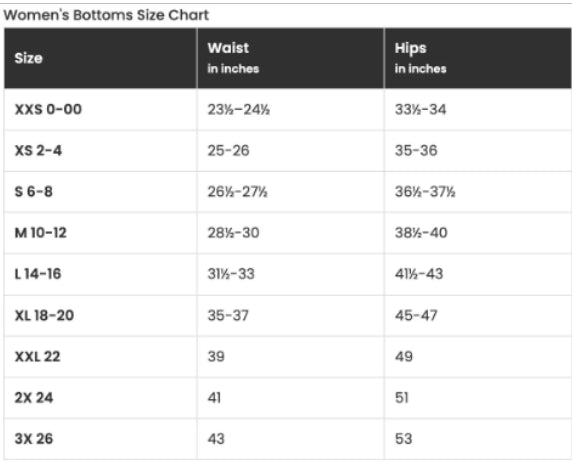Click the 41 waist value
572x465 pixels.
pyautogui.click(x=214, y=398)
